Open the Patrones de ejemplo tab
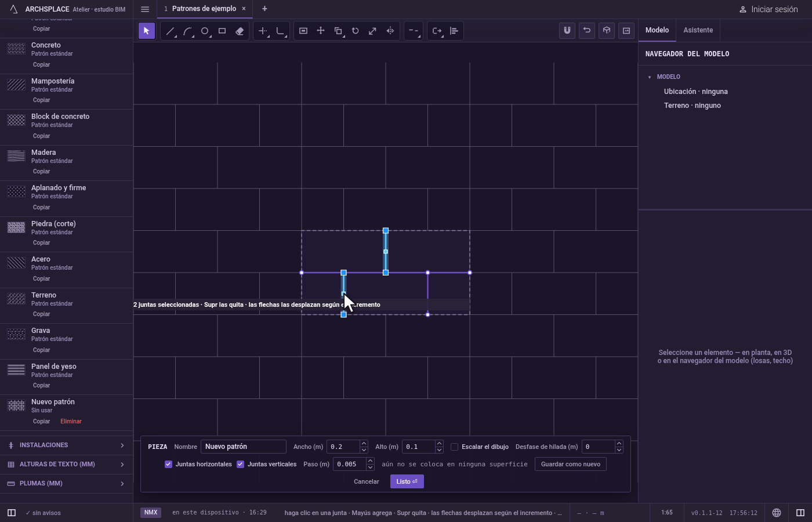Image resolution: width=812 pixels, height=522 pixels. coord(204,9)
